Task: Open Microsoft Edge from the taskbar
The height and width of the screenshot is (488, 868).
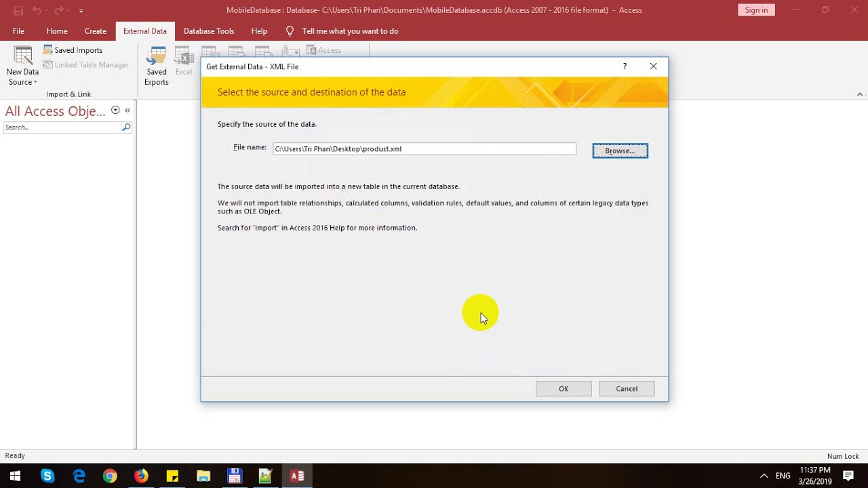Action: tap(79, 476)
